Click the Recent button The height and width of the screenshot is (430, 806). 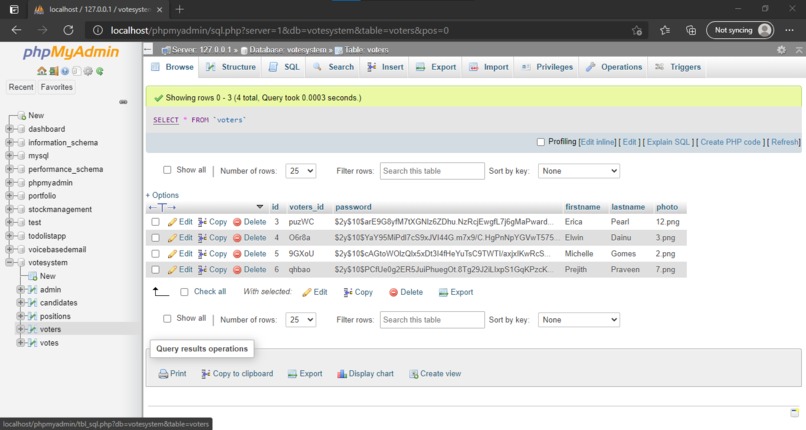(x=21, y=87)
